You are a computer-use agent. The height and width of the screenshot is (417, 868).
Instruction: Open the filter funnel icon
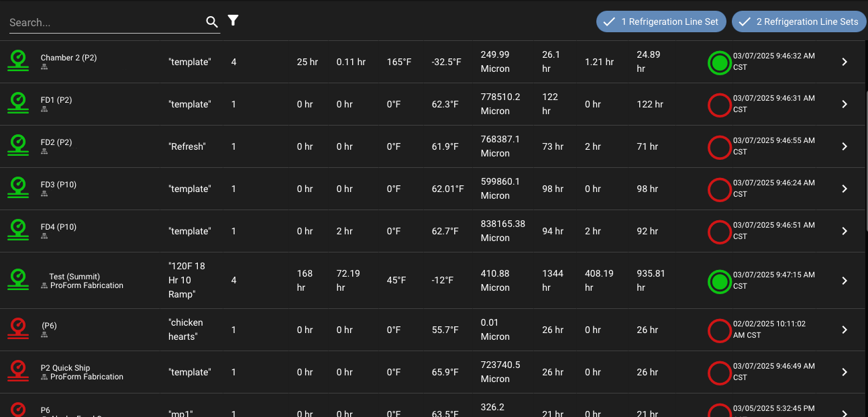[x=233, y=21]
